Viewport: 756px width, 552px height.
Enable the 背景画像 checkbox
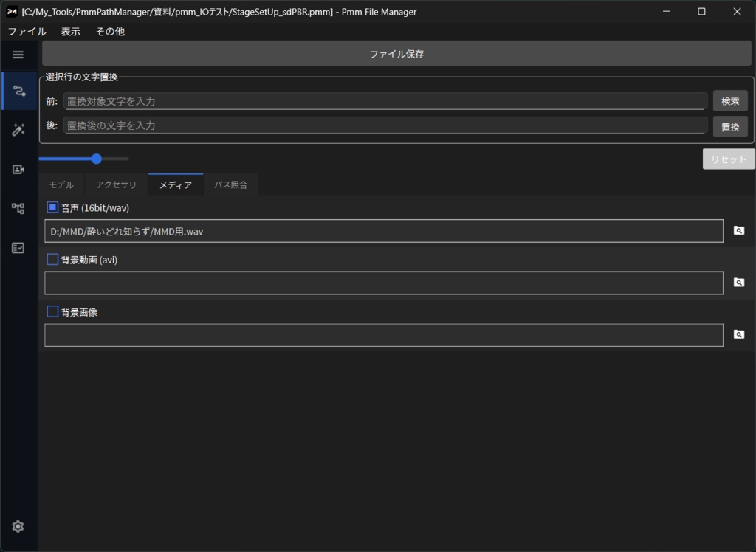point(52,311)
